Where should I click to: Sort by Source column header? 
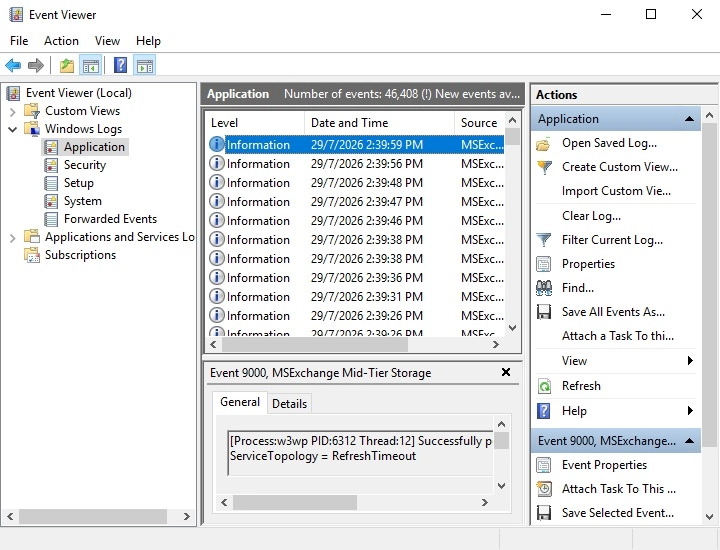tap(479, 123)
